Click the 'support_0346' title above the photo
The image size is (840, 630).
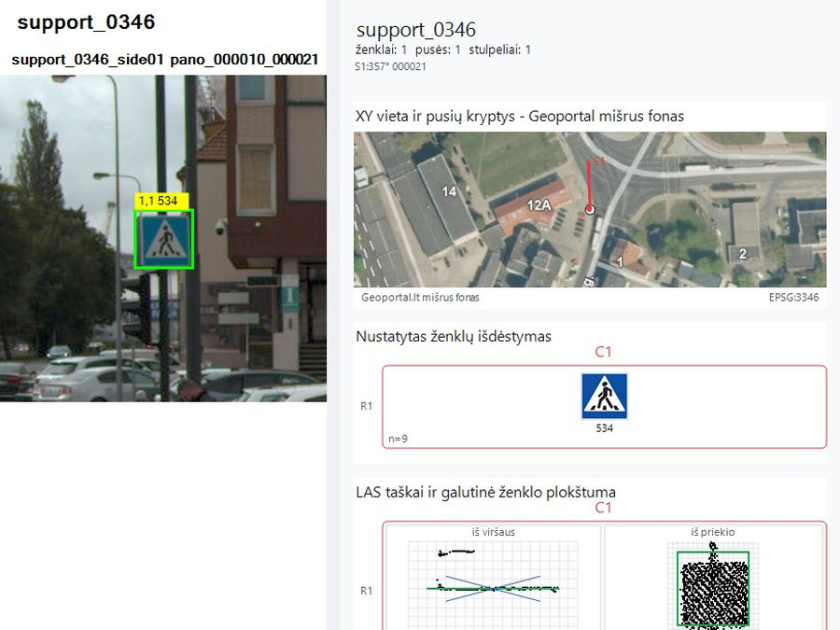(x=86, y=22)
